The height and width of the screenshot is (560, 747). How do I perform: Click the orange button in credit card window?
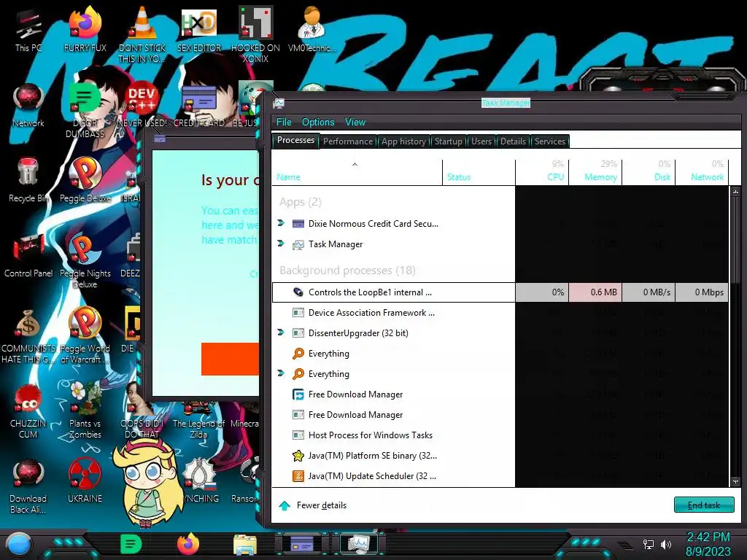click(230, 359)
